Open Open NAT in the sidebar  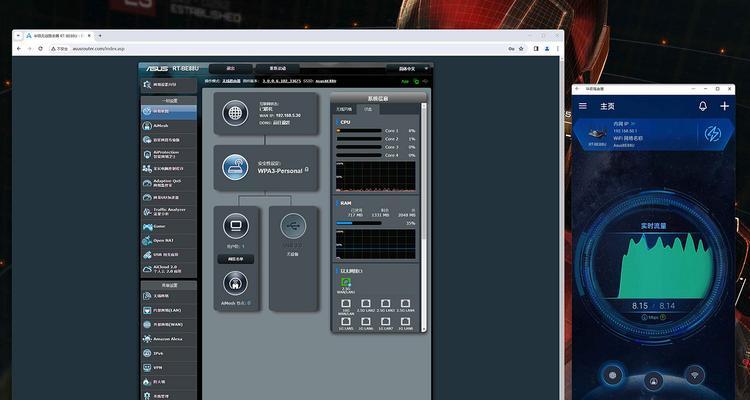pyautogui.click(x=168, y=241)
